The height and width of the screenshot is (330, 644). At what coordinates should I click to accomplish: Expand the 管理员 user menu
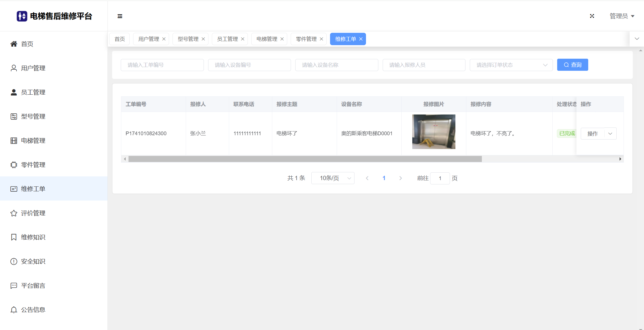pyautogui.click(x=622, y=16)
